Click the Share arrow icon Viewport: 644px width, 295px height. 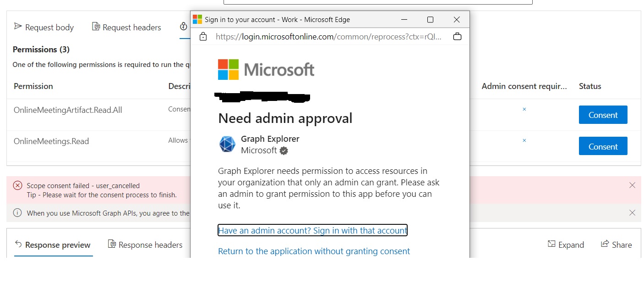pos(605,244)
